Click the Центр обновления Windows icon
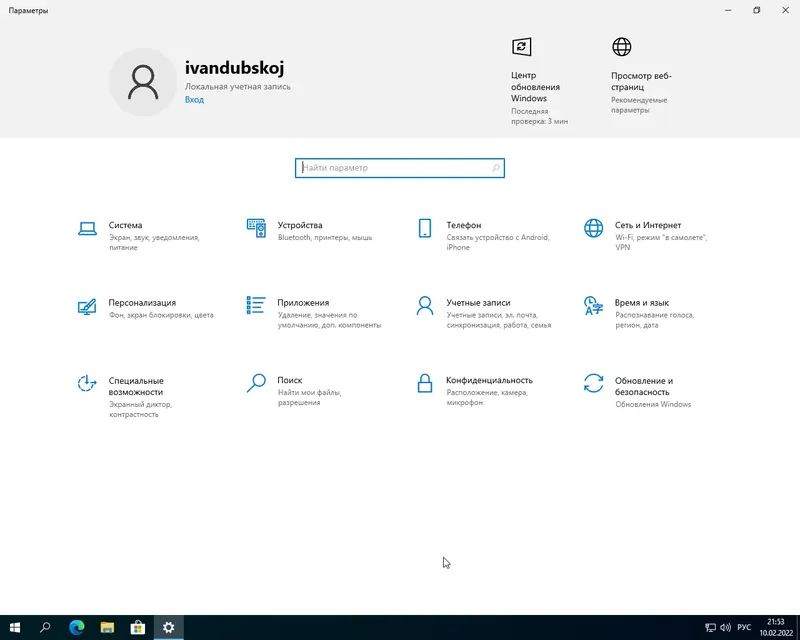 (521, 47)
